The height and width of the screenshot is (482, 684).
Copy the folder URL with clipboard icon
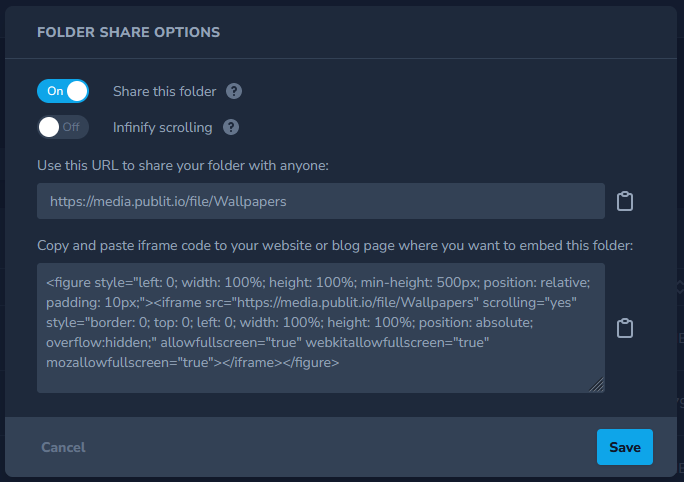(625, 201)
